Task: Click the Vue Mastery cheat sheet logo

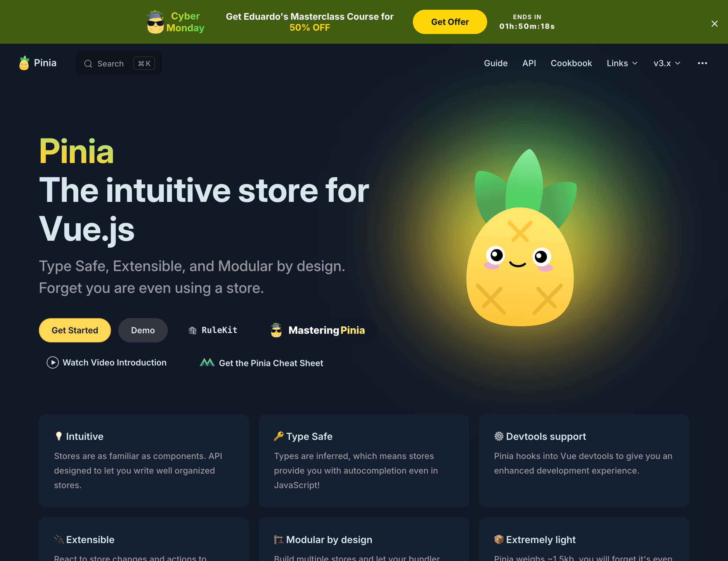Action: click(x=207, y=362)
